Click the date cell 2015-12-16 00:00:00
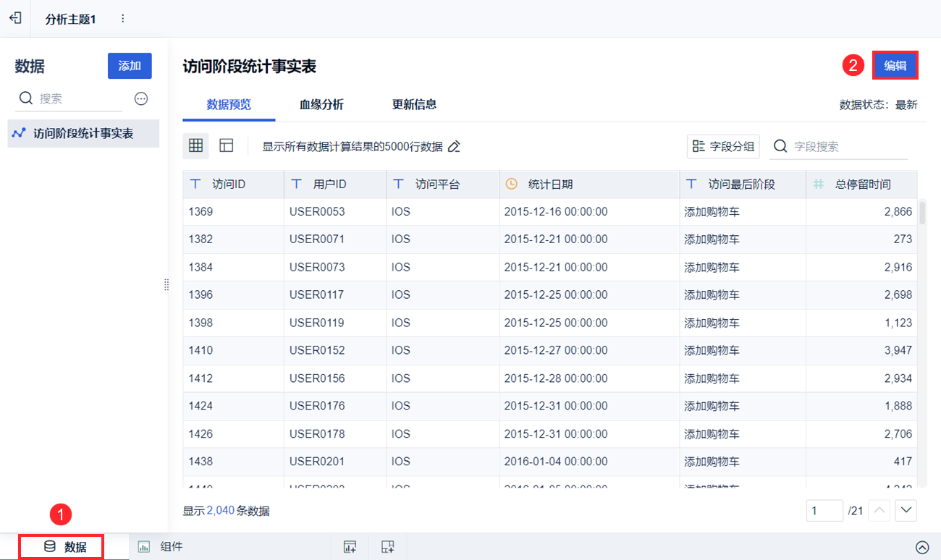The image size is (941, 560). [589, 212]
